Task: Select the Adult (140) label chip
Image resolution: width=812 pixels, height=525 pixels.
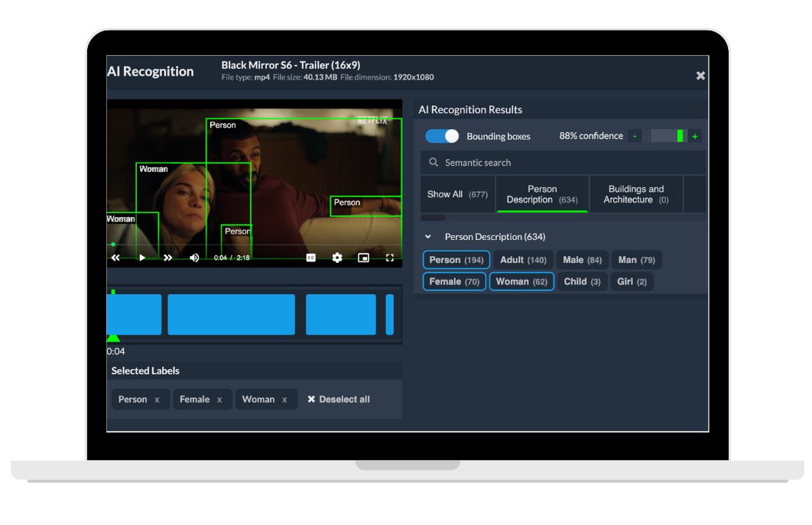Action: [523, 260]
